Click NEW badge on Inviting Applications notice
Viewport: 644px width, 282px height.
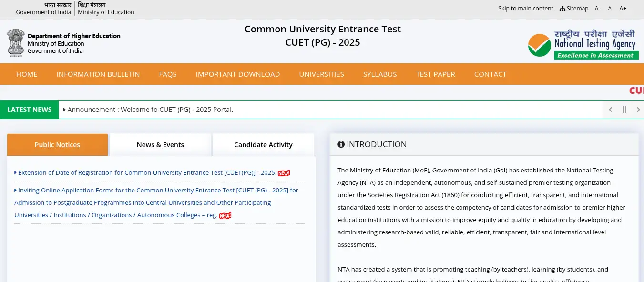click(225, 215)
